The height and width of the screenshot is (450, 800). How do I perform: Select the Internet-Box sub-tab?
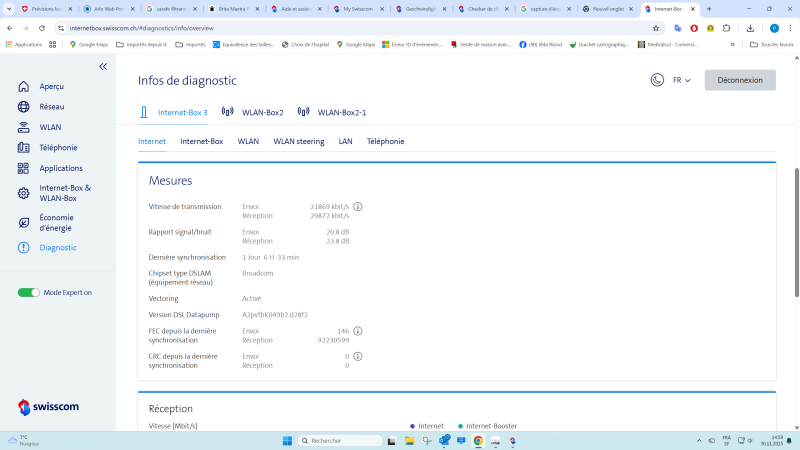click(x=201, y=141)
